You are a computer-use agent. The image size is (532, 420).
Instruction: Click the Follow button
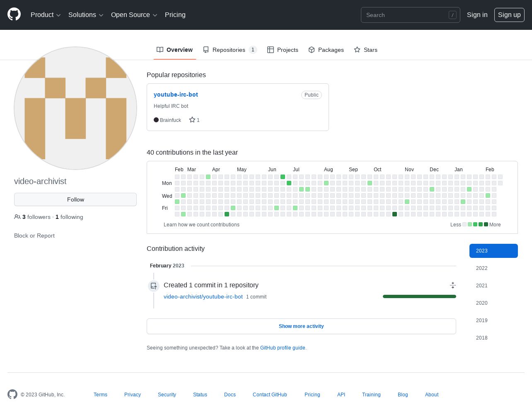(75, 199)
